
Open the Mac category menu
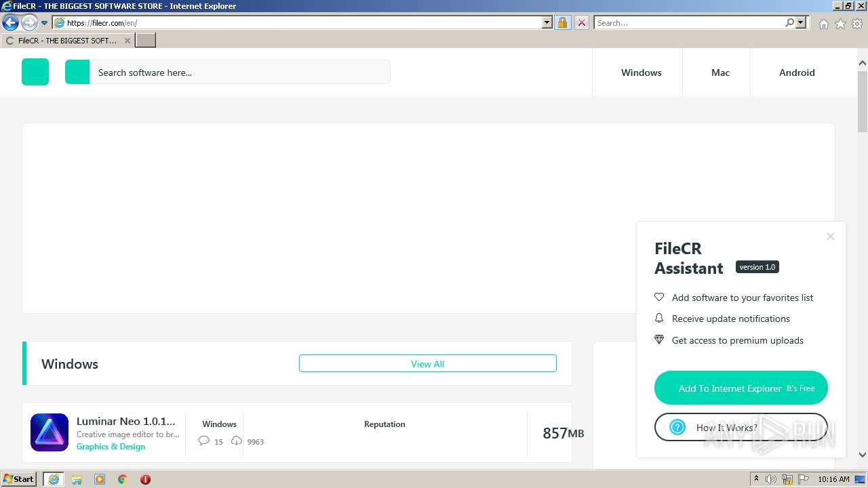[x=720, y=73]
